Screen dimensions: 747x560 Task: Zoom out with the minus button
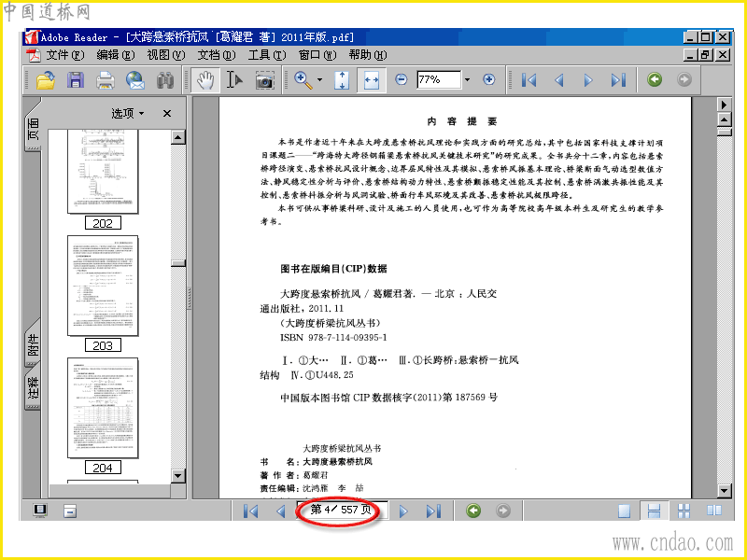point(402,79)
